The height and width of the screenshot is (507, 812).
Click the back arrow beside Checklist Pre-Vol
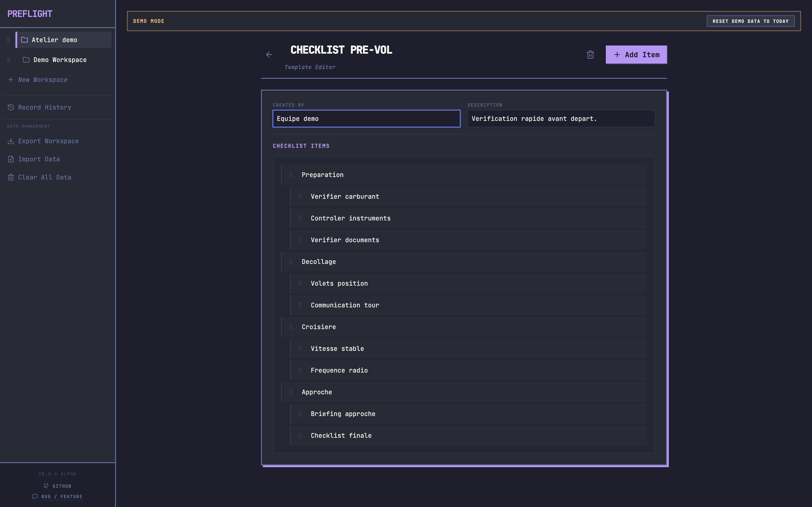(x=269, y=55)
